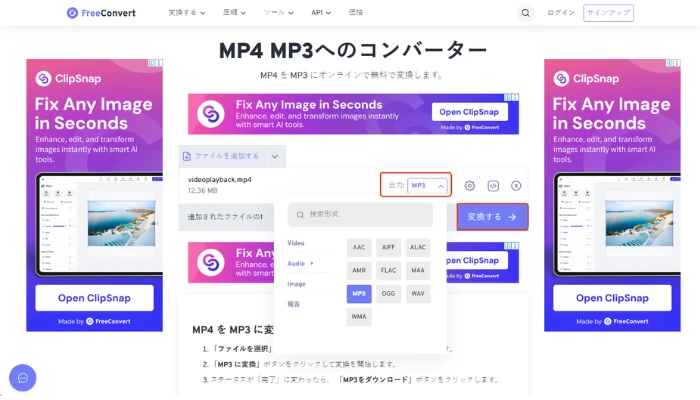The image size is (700, 400).
Task: Open the search magnifier icon in header
Action: 525,13
